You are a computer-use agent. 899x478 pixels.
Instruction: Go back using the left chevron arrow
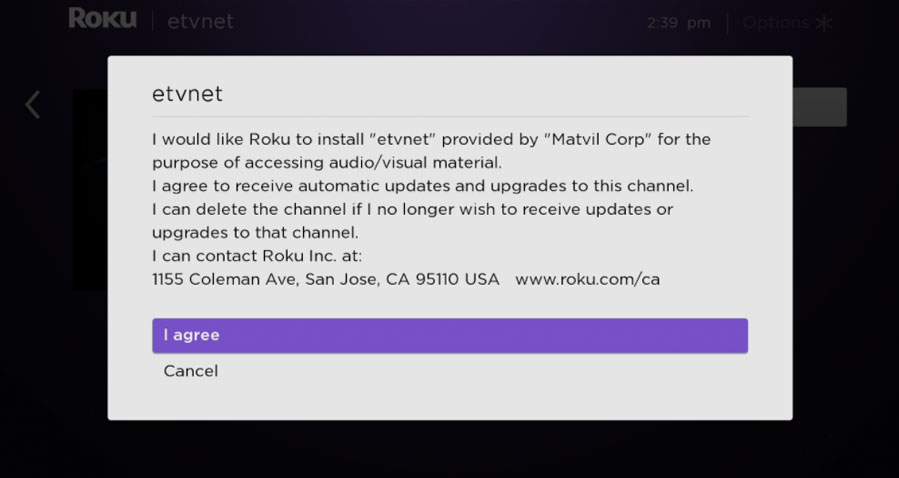(33, 105)
